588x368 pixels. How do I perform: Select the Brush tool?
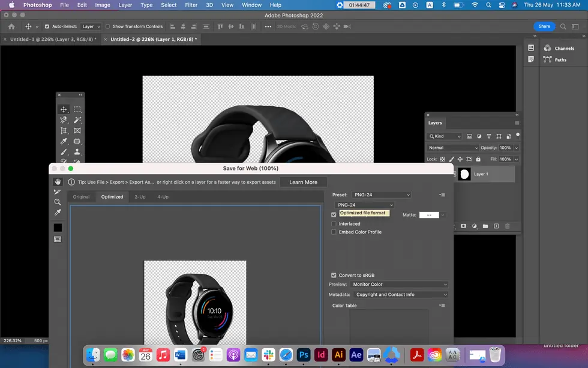[62, 152]
